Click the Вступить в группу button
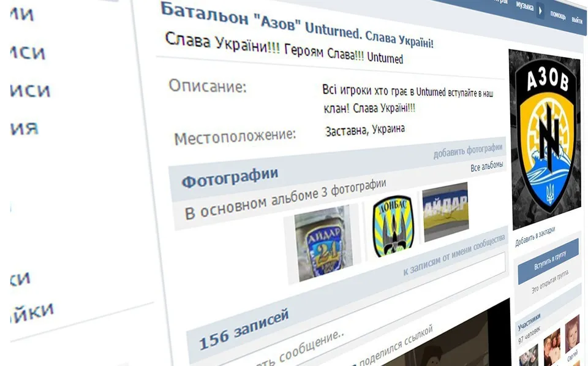This screenshot has width=588, height=366. point(548,261)
